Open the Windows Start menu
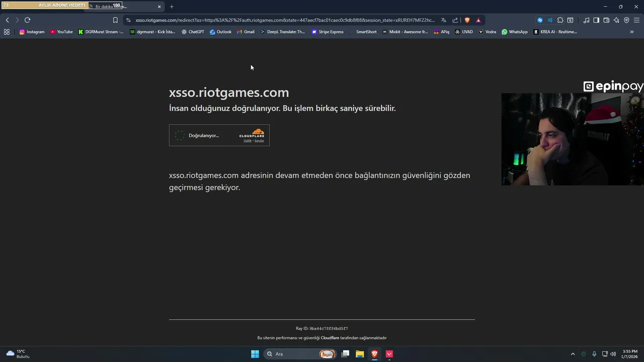 coord(255,354)
